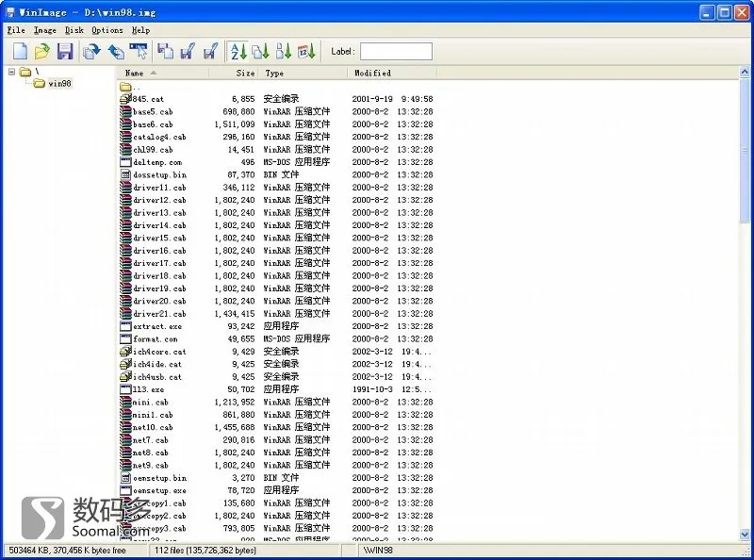Click the net10.cab archive icon
This screenshot has width=754, height=560.
click(x=125, y=427)
